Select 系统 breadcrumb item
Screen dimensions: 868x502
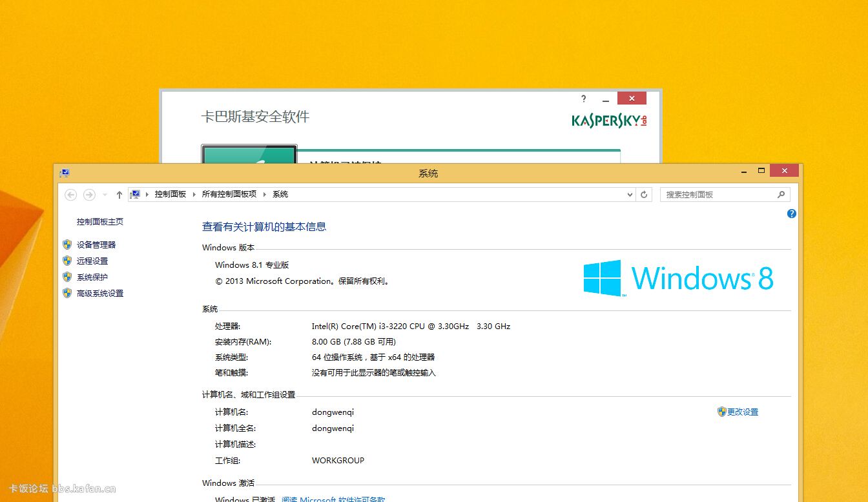pos(280,194)
